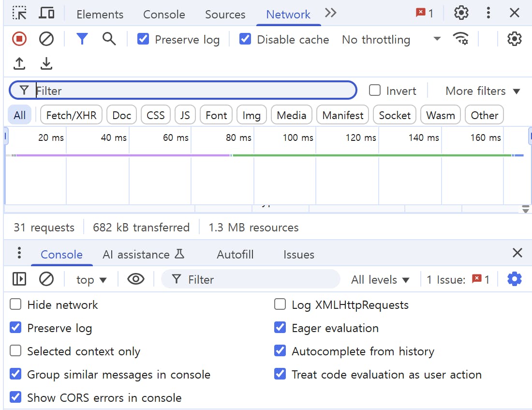Toggle the device toolbar icon

[x=46, y=13]
